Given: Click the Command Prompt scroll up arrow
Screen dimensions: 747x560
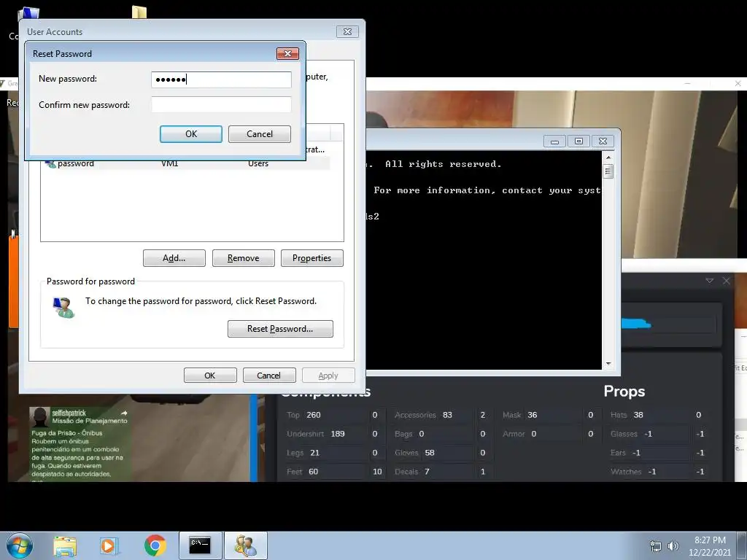Looking at the screenshot, I should [608, 157].
